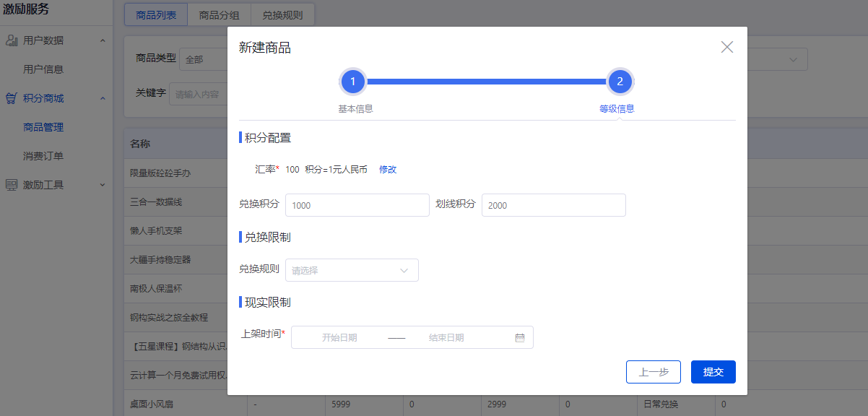Click the 用户数据 sidebar icon

[12, 40]
